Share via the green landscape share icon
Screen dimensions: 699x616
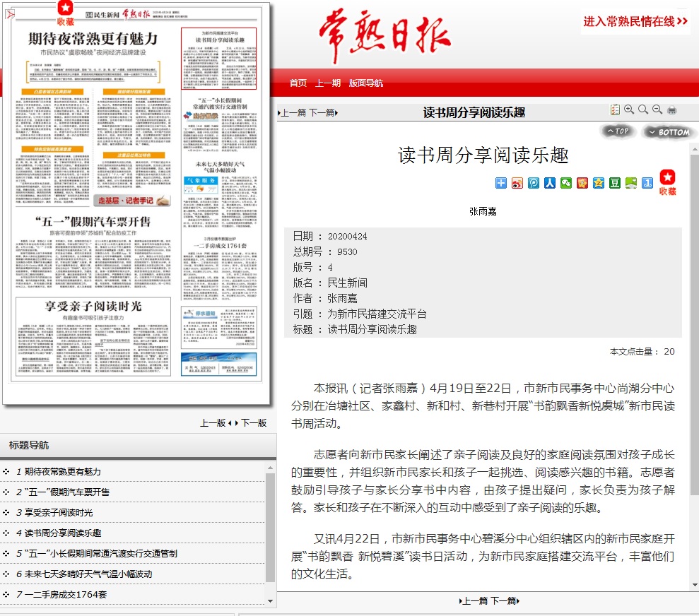(630, 183)
